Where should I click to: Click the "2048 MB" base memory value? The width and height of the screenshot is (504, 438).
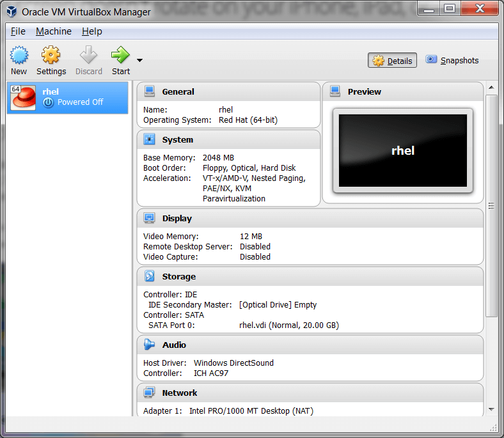[x=218, y=158]
